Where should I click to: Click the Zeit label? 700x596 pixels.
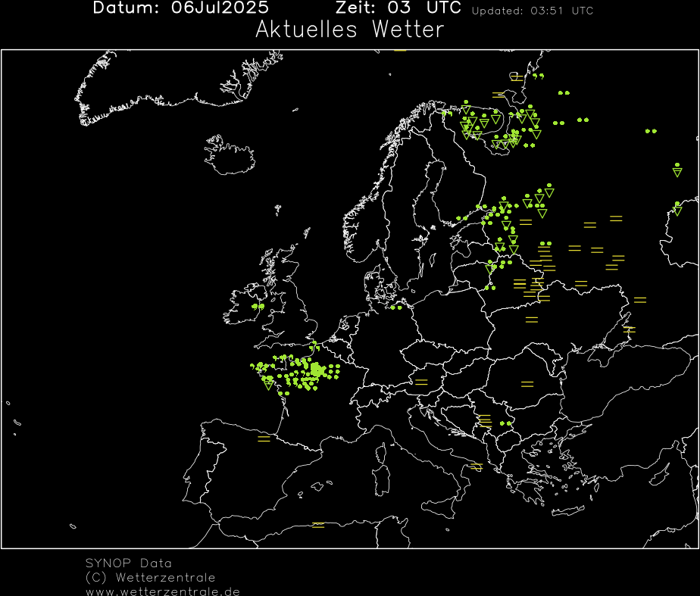click(x=355, y=8)
